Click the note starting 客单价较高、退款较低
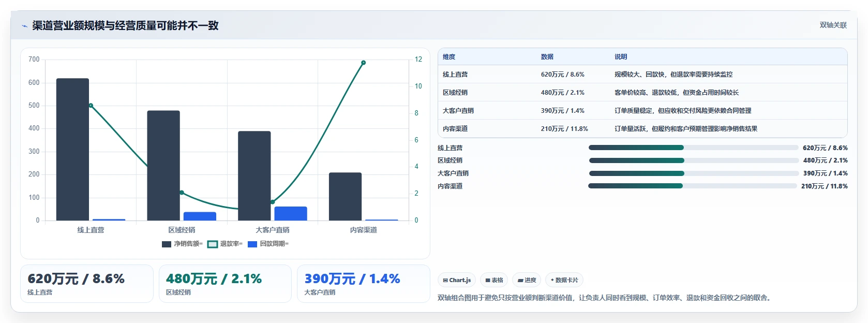Viewport: 868px width, 323px height. 677,93
